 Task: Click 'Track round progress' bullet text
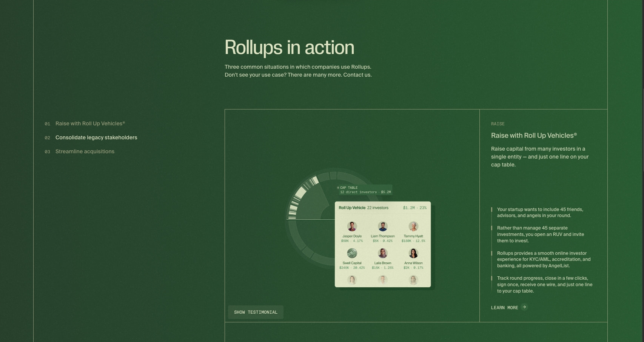[545, 285]
